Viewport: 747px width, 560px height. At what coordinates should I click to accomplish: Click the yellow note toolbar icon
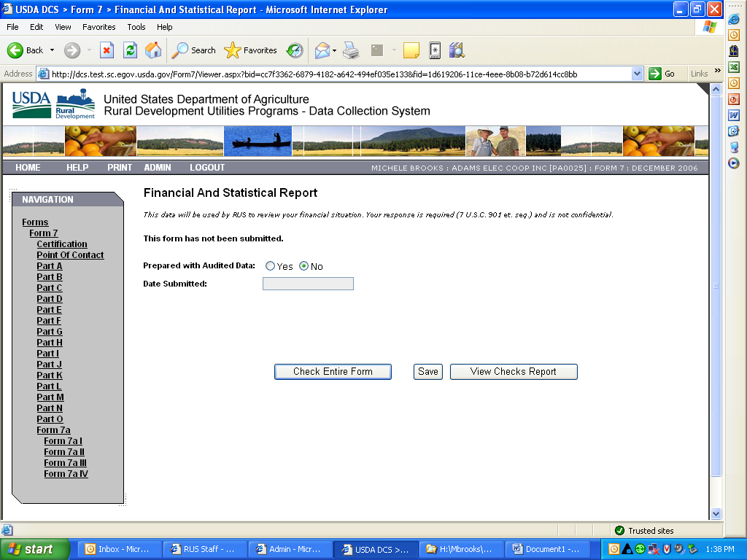[x=411, y=50]
